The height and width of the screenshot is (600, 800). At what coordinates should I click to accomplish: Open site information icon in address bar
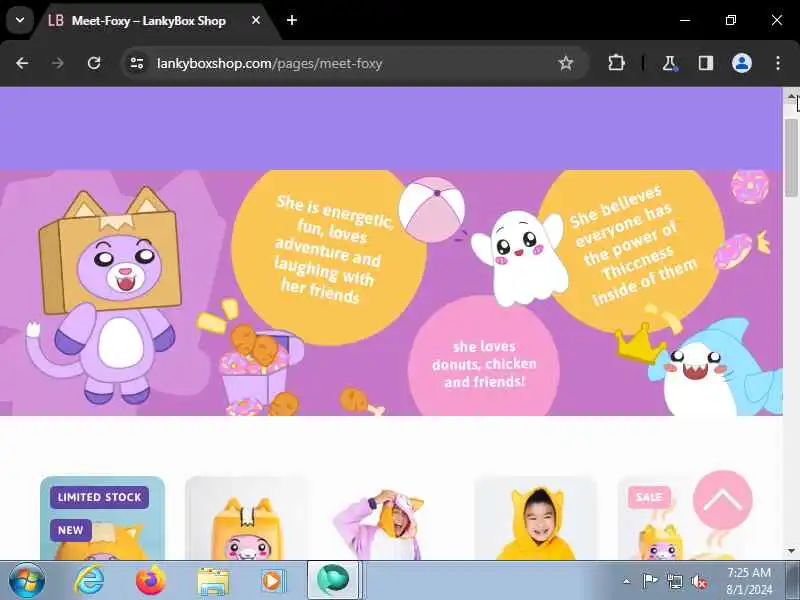pyautogui.click(x=137, y=63)
